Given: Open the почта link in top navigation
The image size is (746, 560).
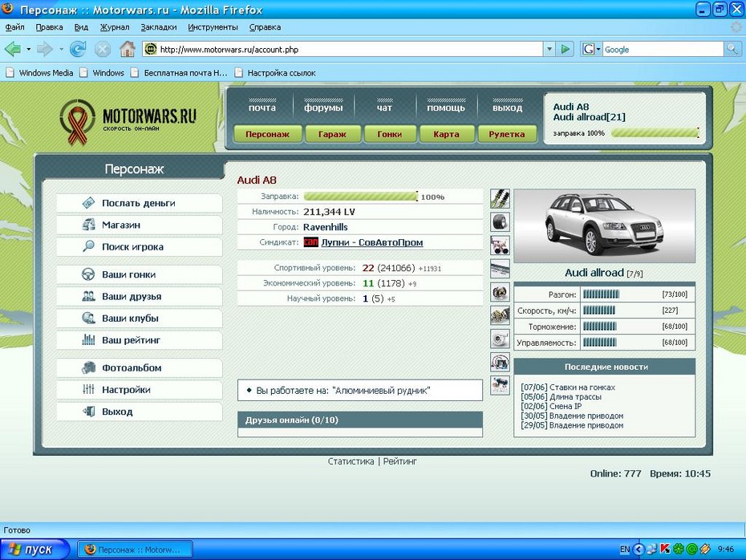Looking at the screenshot, I should (262, 108).
